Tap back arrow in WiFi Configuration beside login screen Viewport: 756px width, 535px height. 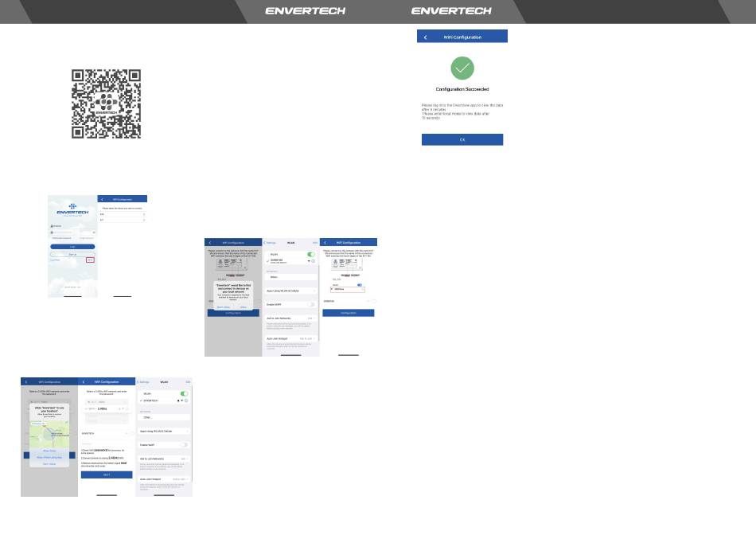(x=102, y=199)
